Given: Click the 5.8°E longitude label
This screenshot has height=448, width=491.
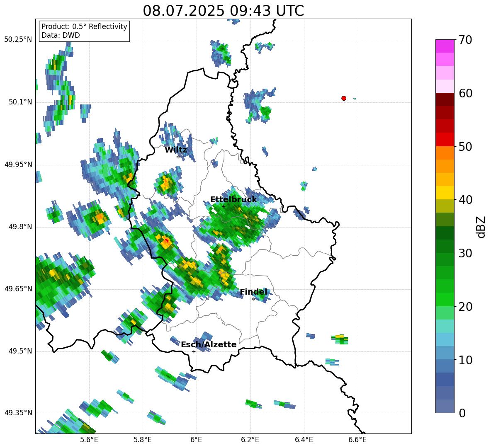Looking at the screenshot, I should coord(143,440).
